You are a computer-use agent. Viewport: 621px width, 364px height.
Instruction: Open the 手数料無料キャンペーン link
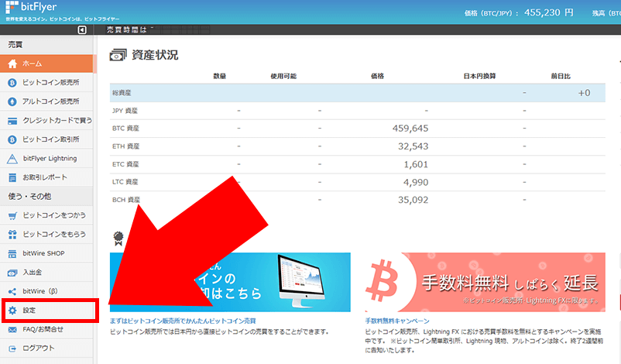(x=397, y=320)
